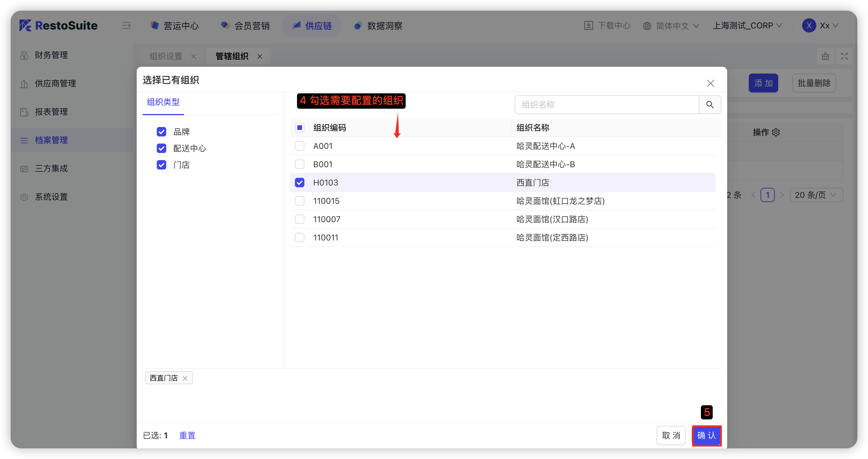Click the 三方集成 sidebar icon
This screenshot has width=868, height=459.
24,168
